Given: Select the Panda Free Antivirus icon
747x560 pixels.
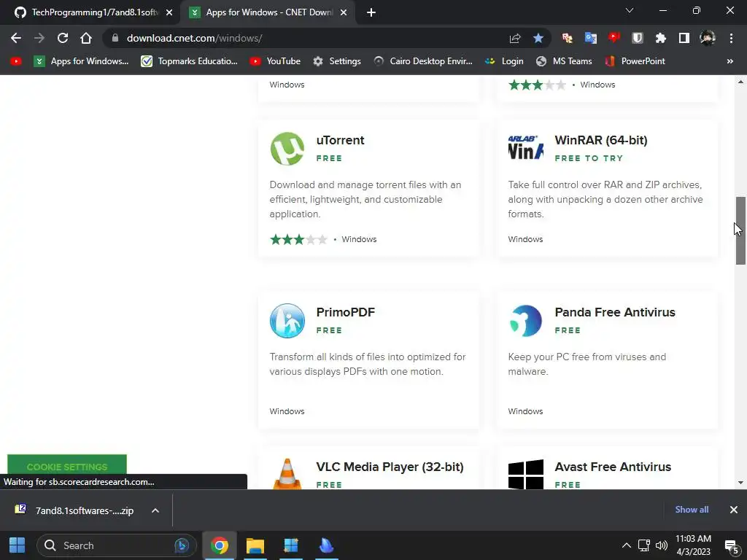Looking at the screenshot, I should coord(525,321).
